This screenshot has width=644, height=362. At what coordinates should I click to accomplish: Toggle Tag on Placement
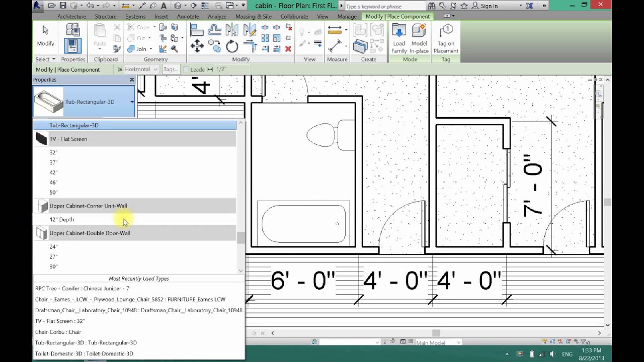tap(446, 39)
